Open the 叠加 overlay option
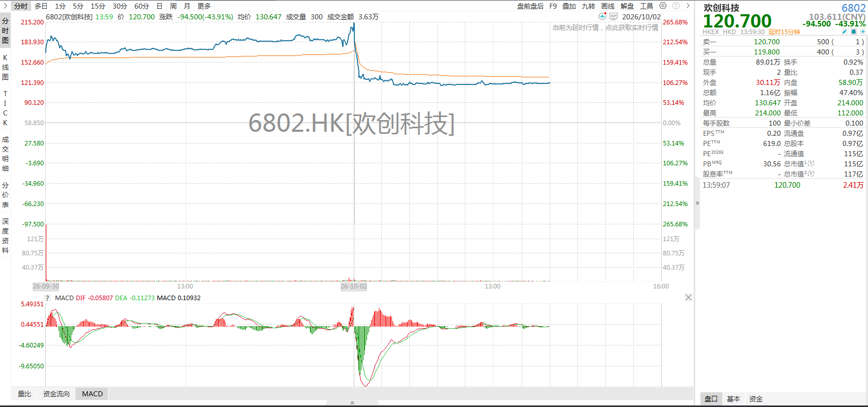This screenshot has height=407, width=868. pyautogui.click(x=569, y=6)
